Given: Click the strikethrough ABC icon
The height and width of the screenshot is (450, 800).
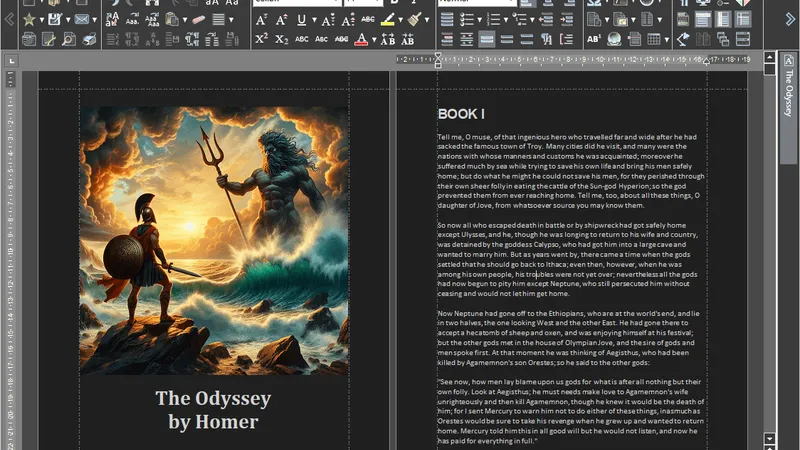Looking at the screenshot, I should pyautogui.click(x=368, y=20).
